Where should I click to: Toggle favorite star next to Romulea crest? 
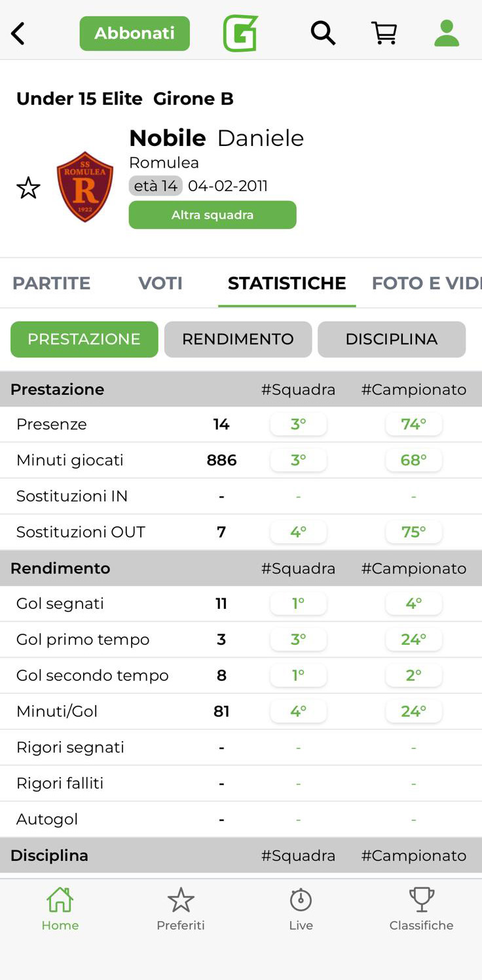click(28, 188)
